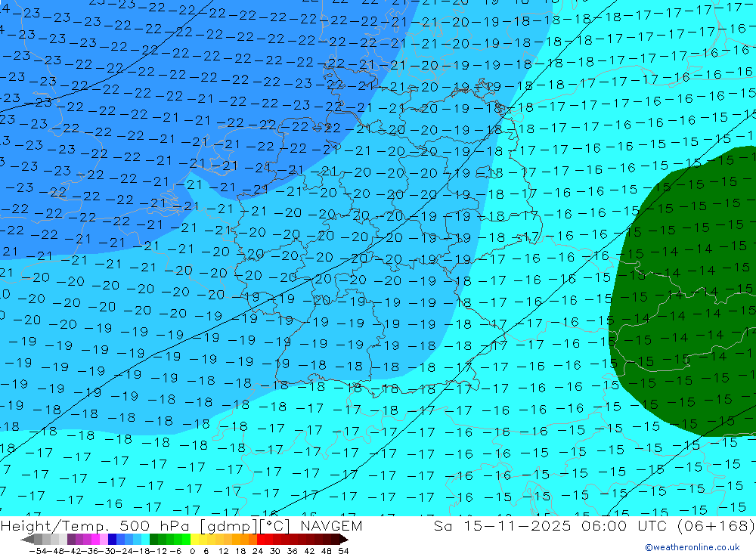Pick the dark blue swatch above label -30
Screen dimensions: 756x554
point(112,539)
